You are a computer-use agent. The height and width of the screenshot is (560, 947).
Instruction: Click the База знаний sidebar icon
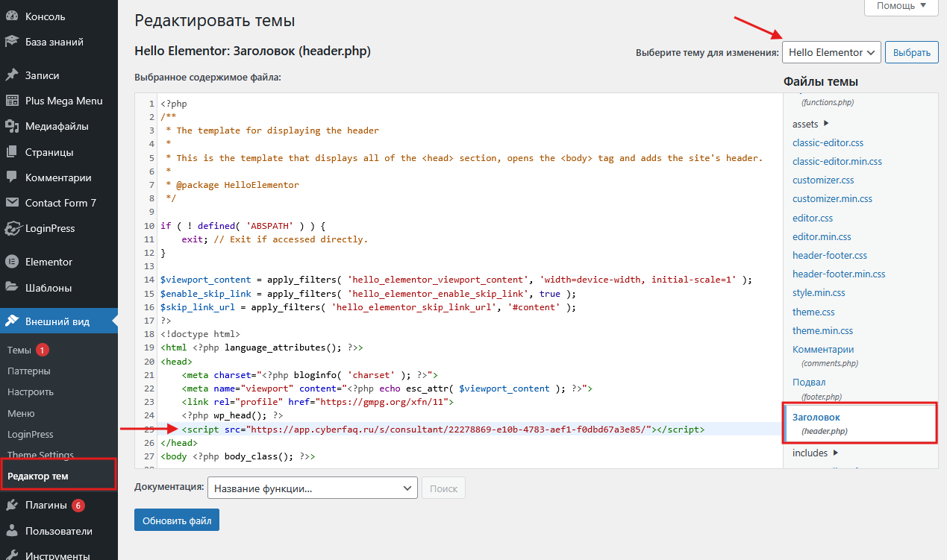(11, 42)
